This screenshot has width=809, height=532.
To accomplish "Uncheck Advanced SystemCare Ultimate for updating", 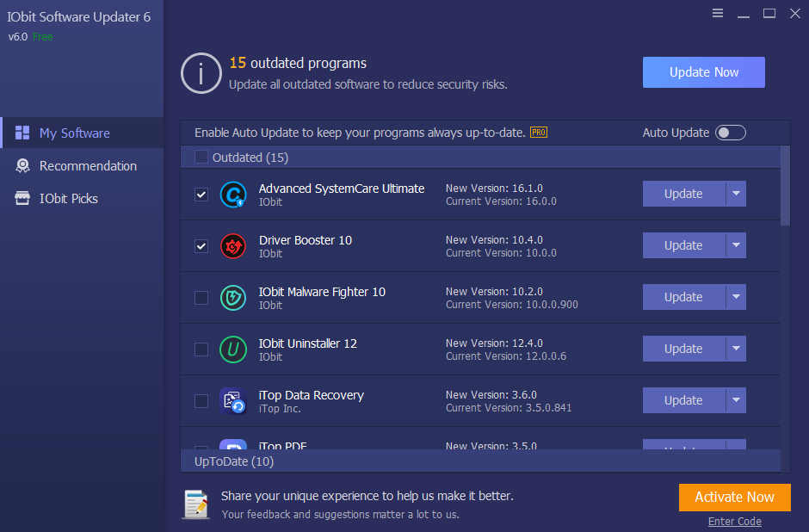I will click(201, 195).
